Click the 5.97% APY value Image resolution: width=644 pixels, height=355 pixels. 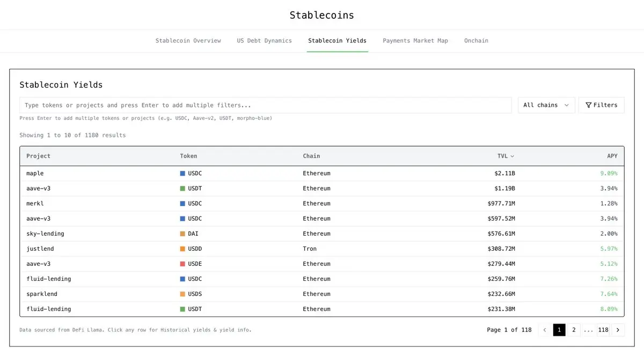point(609,249)
